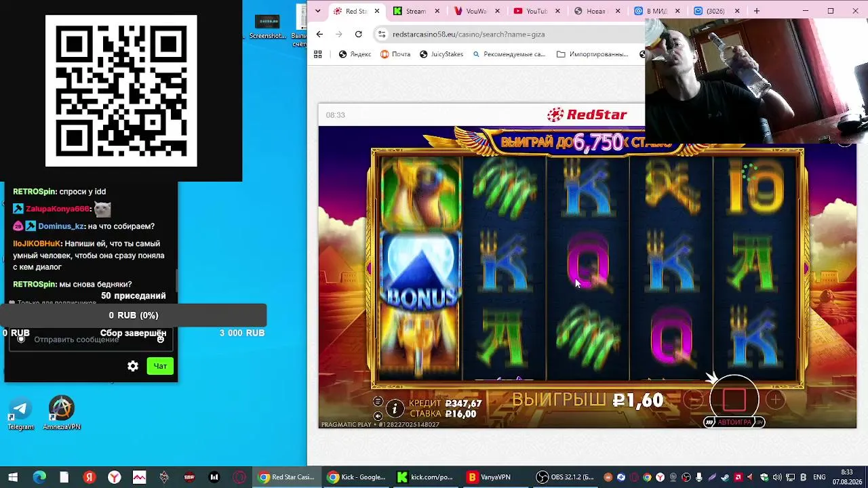868x488 pixels.
Task: Open the Steam icon in the system tray
Action: [726, 477]
